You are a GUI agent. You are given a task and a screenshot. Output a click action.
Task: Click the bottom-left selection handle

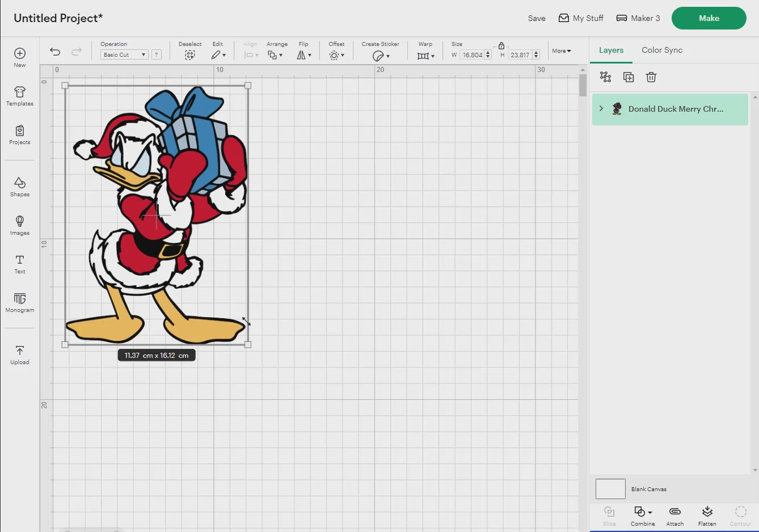point(65,344)
